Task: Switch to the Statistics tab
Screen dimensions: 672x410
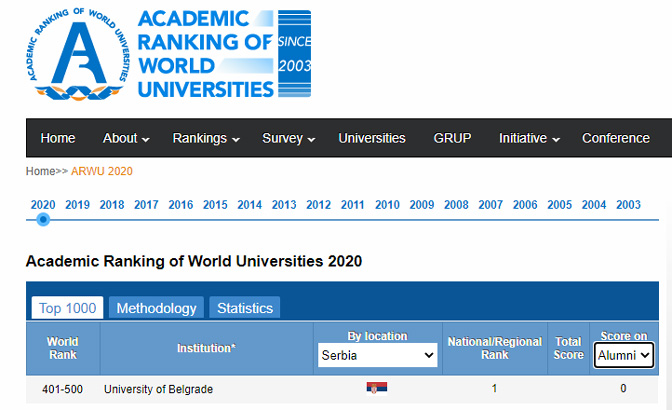Action: (245, 308)
